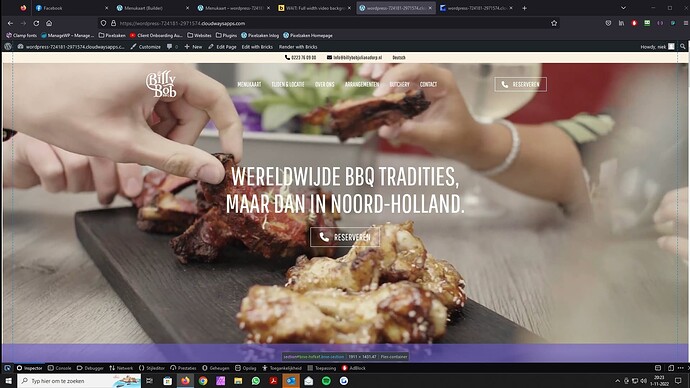Click the Edit with Bricks link
Image resolution: width=690 pixels, height=388 pixels.
pos(257,47)
